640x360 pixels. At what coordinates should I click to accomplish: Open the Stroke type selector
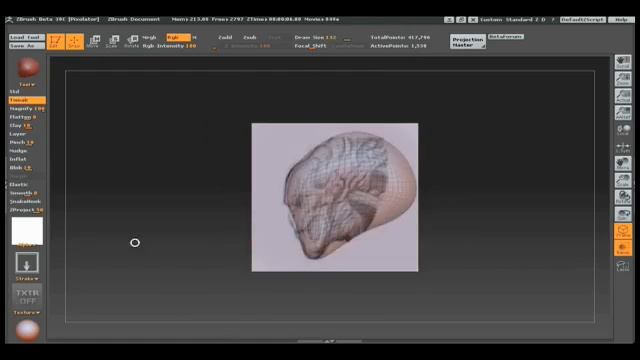pos(27,262)
